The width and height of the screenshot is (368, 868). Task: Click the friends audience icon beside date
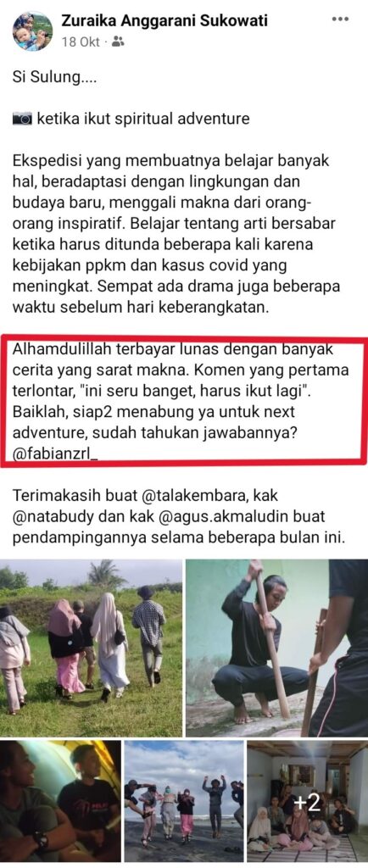[x=118, y=41]
